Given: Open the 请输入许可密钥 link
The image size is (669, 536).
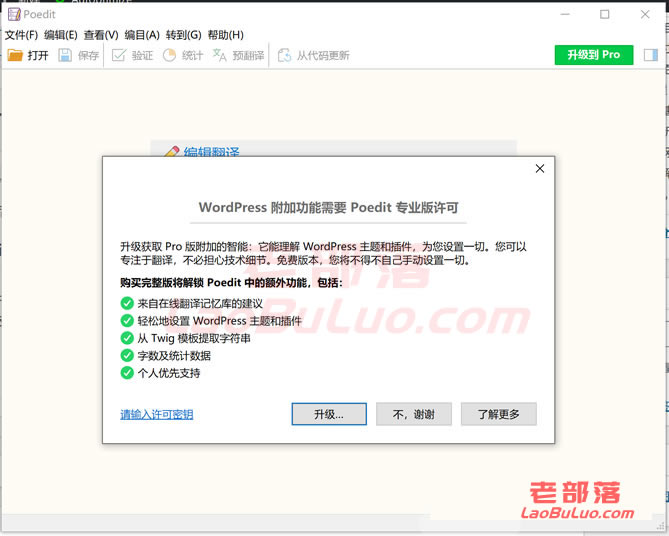Looking at the screenshot, I should tap(157, 414).
